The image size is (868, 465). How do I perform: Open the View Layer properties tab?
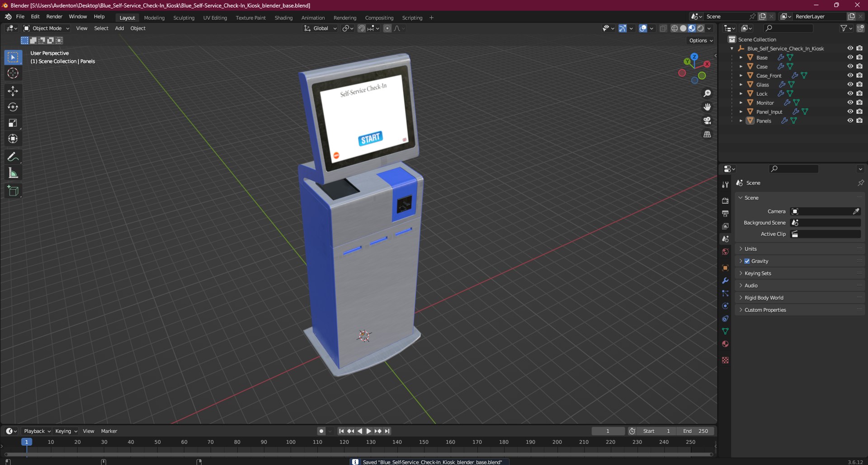point(725,226)
